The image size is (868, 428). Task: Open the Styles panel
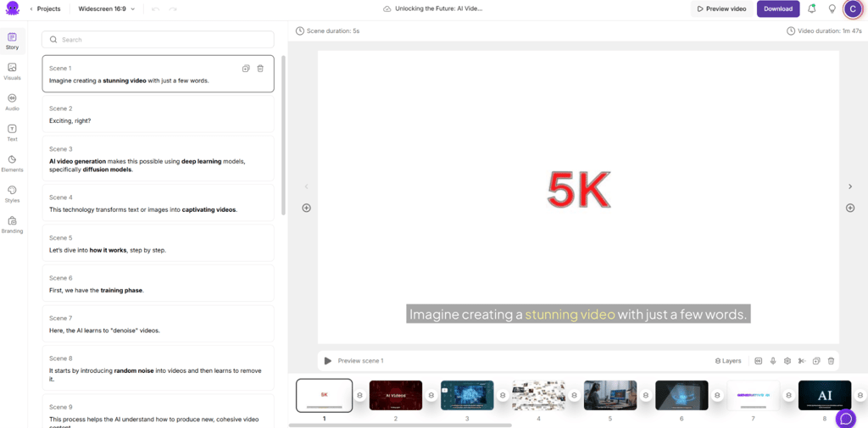12,194
